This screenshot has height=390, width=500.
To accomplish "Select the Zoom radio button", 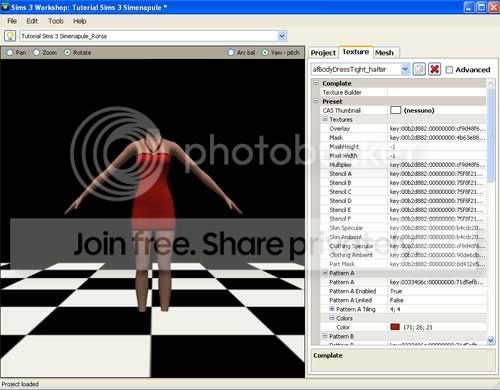I will click(x=36, y=53).
